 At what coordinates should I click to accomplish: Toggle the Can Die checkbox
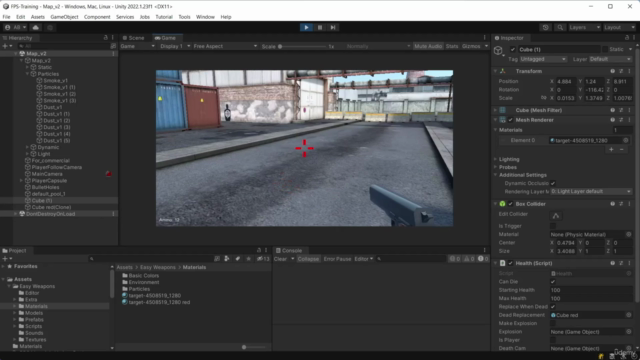tap(553, 282)
